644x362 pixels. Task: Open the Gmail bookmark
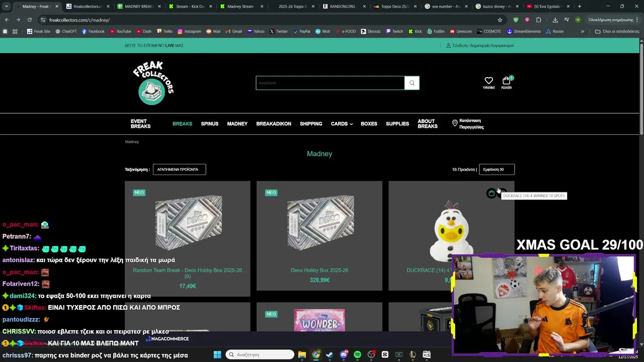click(233, 31)
